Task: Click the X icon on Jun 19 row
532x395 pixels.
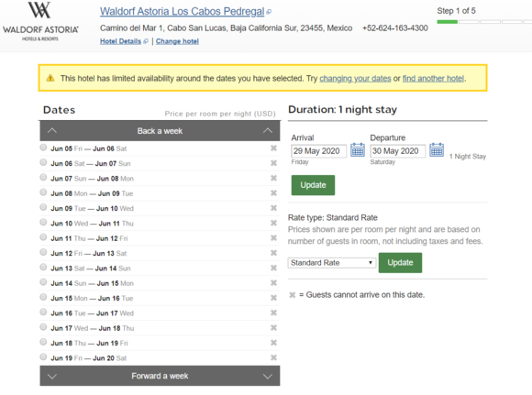Action: [273, 357]
